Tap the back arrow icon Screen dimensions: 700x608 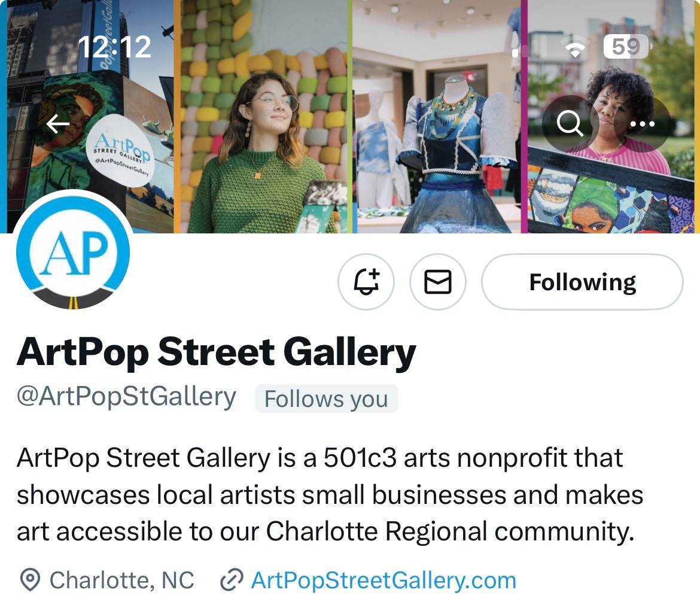click(58, 124)
